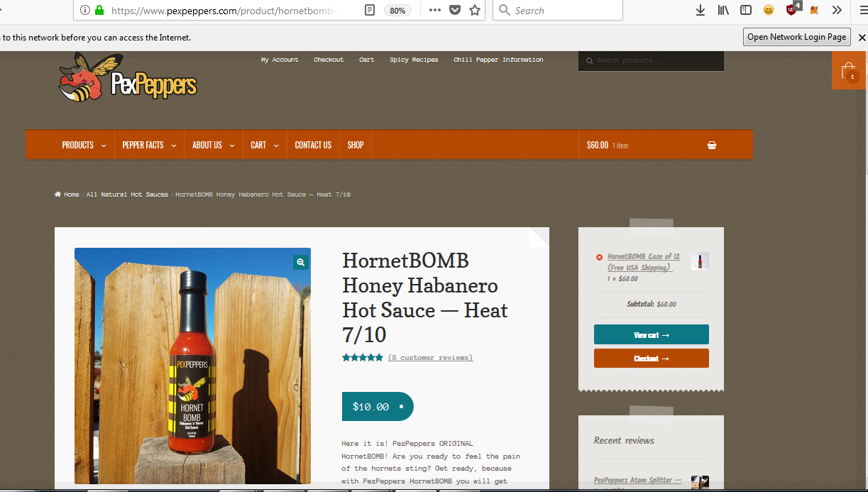Open the Firefox library icon
Viewport: 868px width, 492px height.
[x=723, y=10]
